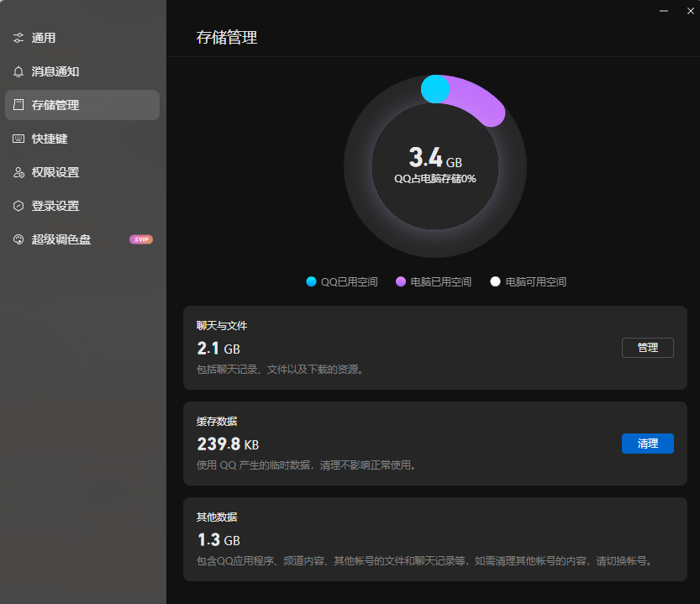Image resolution: width=700 pixels, height=604 pixels.
Task: Click the 存储管理 page heading
Action: (227, 38)
